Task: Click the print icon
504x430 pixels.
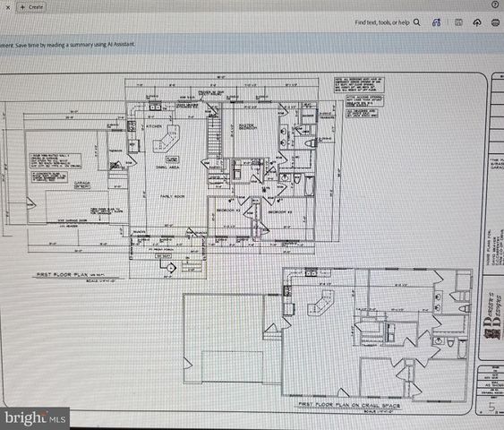Action: tap(495, 22)
